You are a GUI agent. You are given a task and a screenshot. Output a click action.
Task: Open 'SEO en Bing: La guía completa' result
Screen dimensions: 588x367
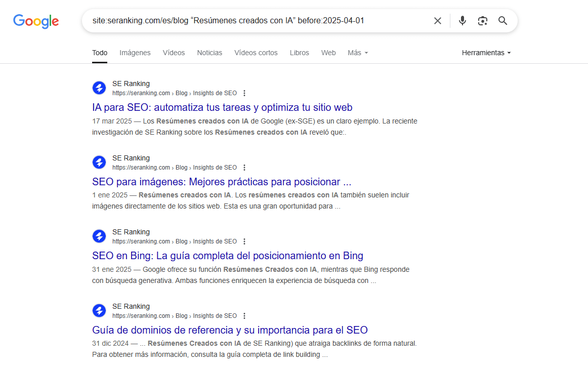pos(228,256)
